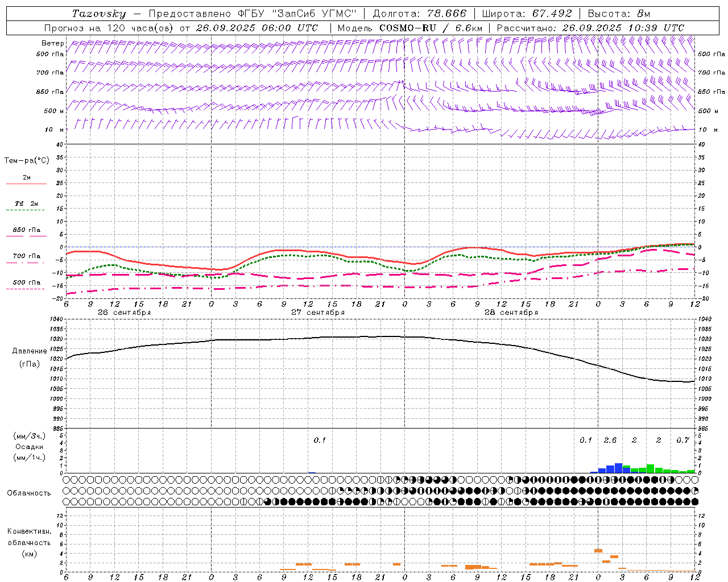728x582 pixels.
Task: Click the blue 2м temperature legend line
Action: coord(26,184)
